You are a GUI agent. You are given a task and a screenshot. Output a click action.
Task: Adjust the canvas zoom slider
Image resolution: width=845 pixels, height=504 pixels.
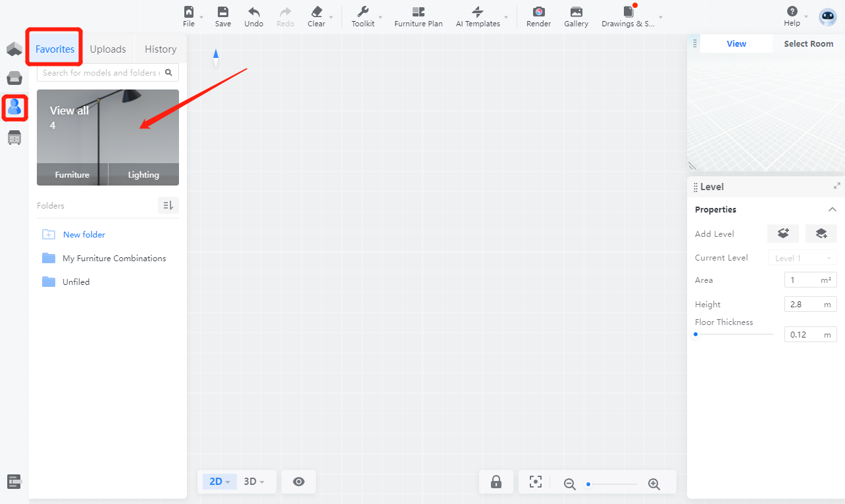[x=612, y=484]
